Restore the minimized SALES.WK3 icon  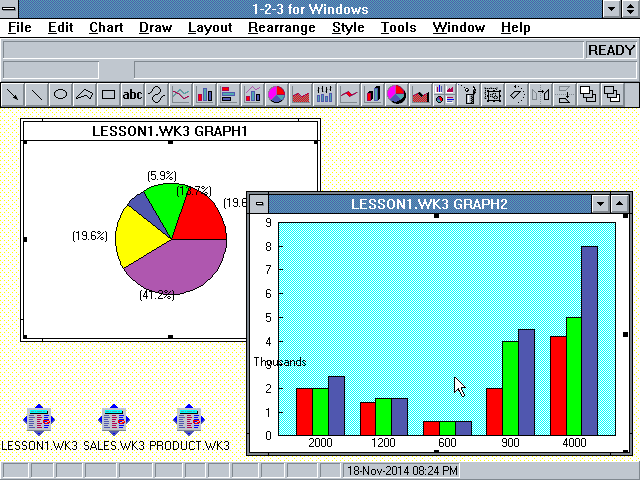(x=114, y=420)
